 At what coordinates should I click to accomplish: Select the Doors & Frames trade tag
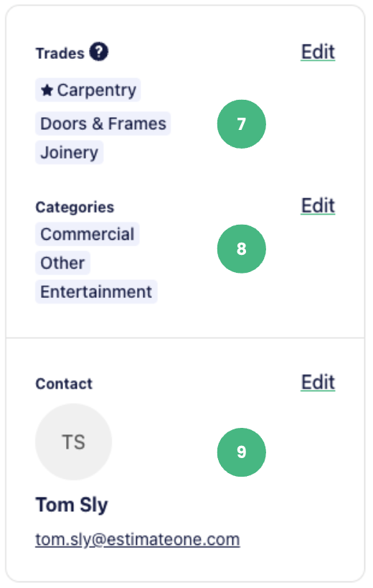click(x=103, y=123)
